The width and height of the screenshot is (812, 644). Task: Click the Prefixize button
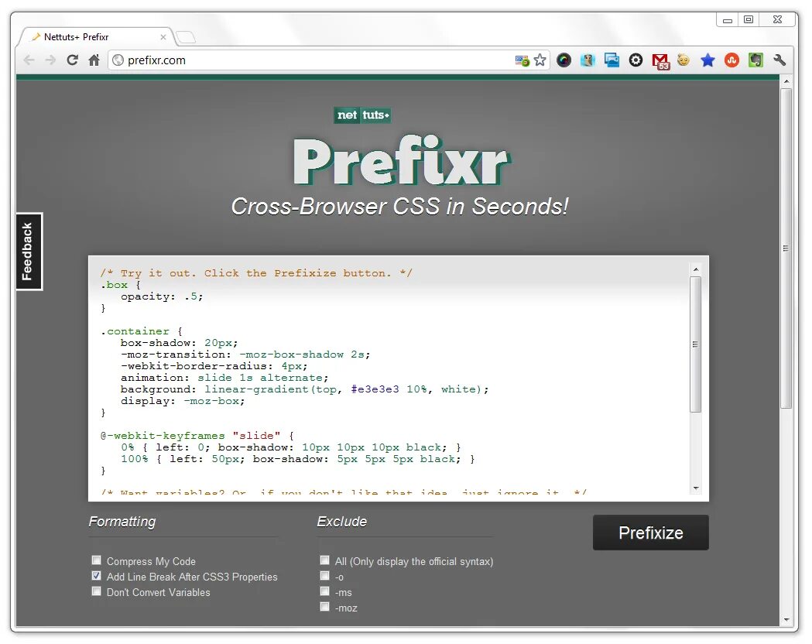click(x=650, y=533)
